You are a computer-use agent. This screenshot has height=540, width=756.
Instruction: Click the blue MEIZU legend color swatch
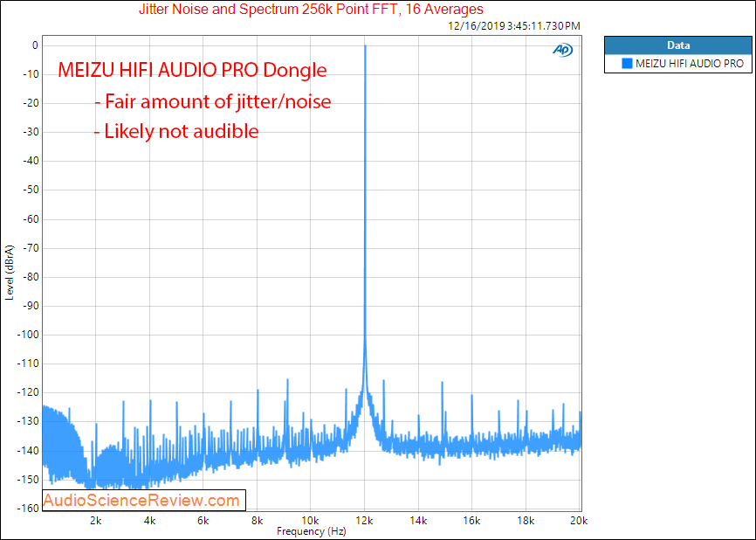click(627, 63)
